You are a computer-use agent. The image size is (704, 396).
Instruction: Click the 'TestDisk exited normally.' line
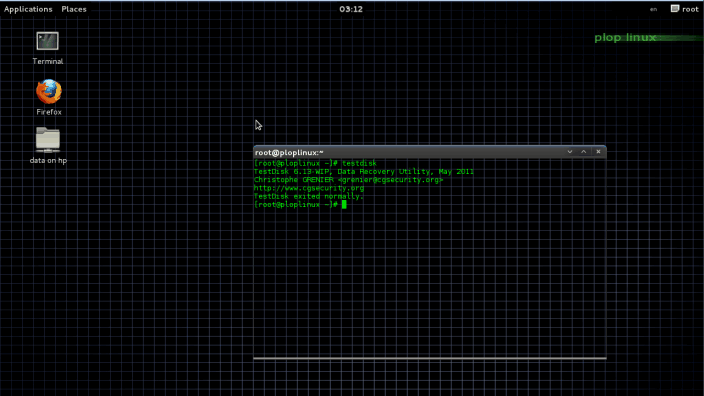click(309, 196)
